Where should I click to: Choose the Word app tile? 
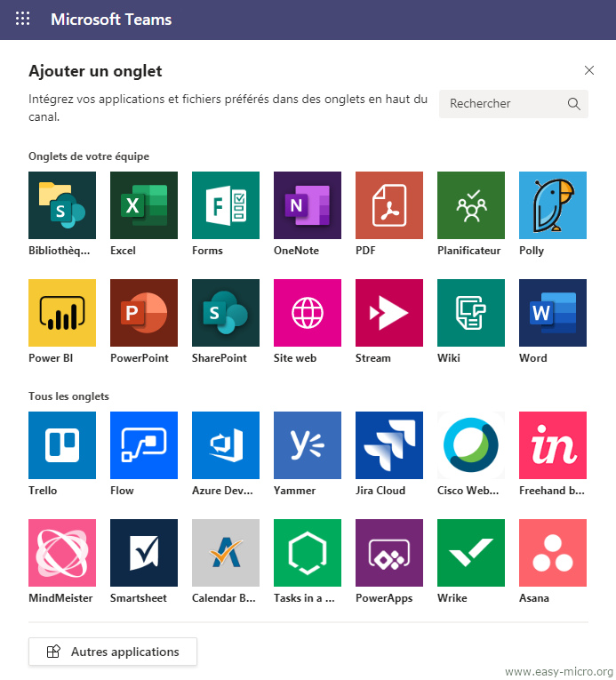(553, 313)
